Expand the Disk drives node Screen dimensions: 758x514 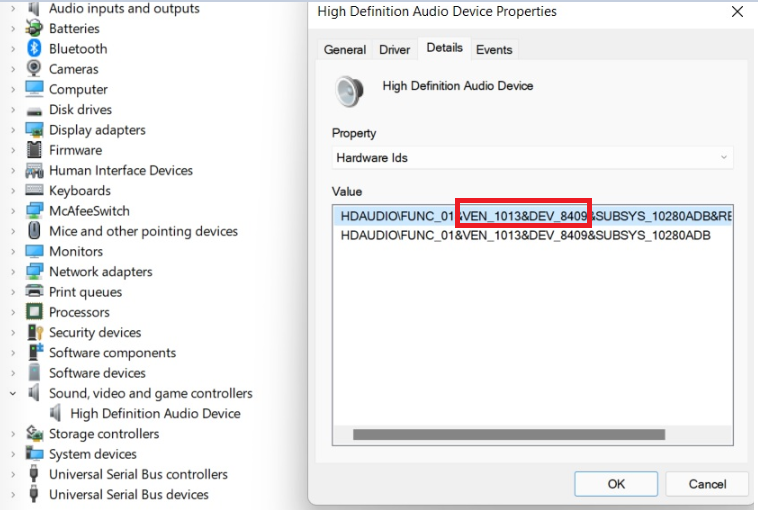click(13, 110)
